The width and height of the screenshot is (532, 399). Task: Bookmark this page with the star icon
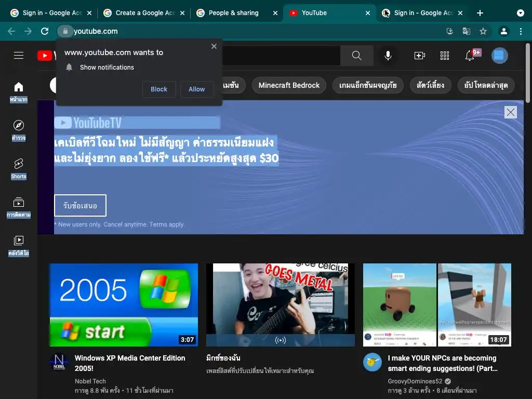coord(483,31)
